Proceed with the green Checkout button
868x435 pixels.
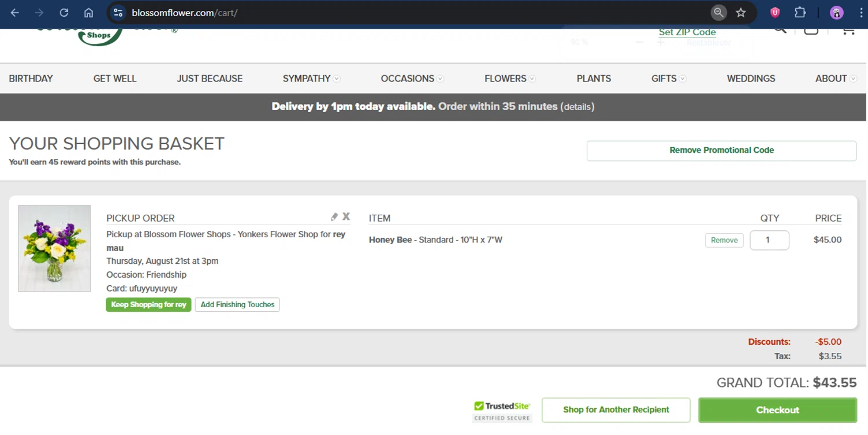click(x=777, y=410)
